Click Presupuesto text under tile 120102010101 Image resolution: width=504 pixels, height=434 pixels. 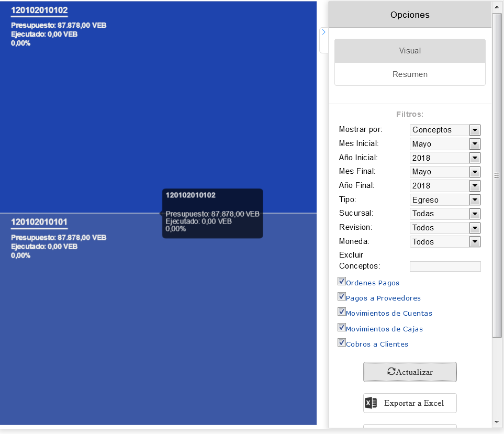coord(59,238)
